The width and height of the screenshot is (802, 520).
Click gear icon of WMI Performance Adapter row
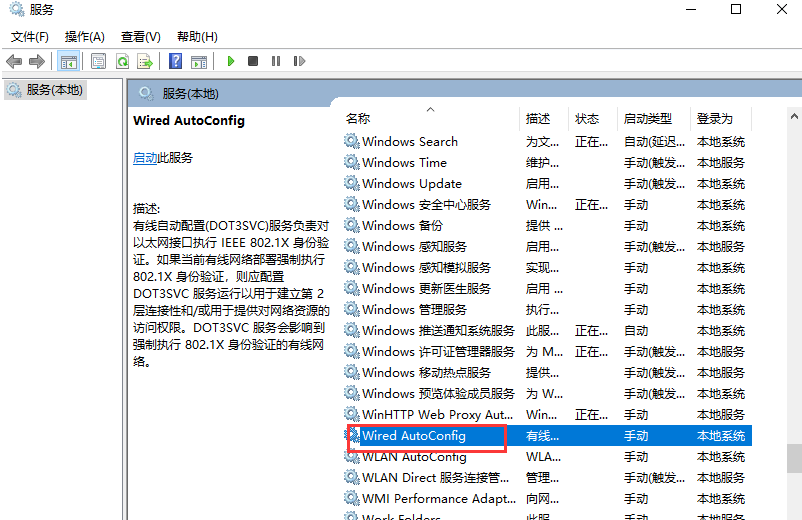click(351, 498)
